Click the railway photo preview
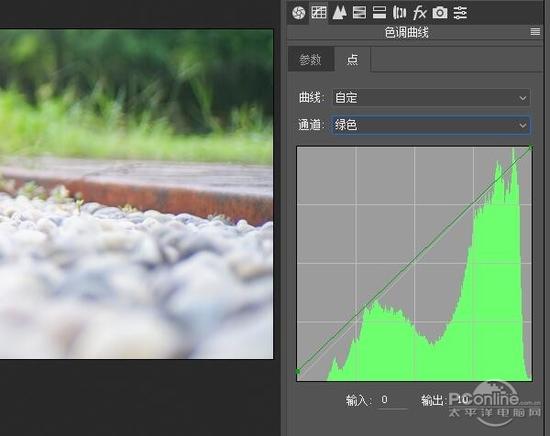 pyautogui.click(x=136, y=194)
